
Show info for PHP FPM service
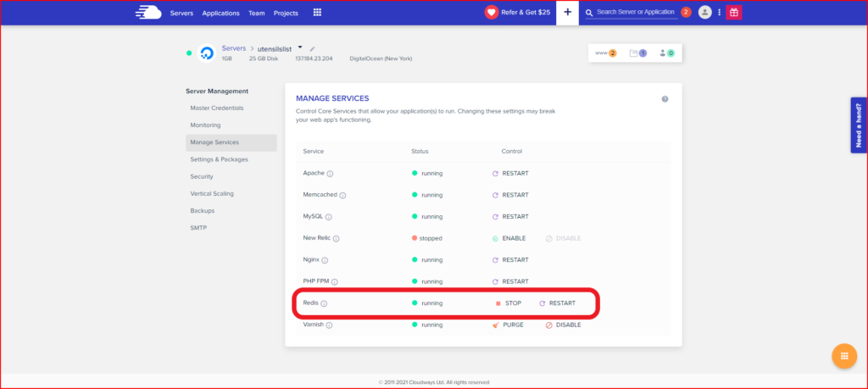335,281
